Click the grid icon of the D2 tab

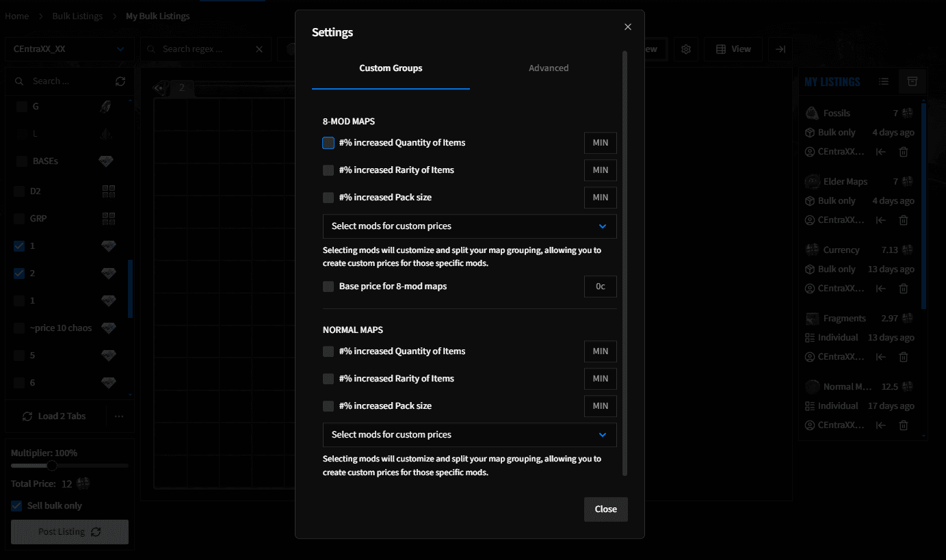point(109,191)
